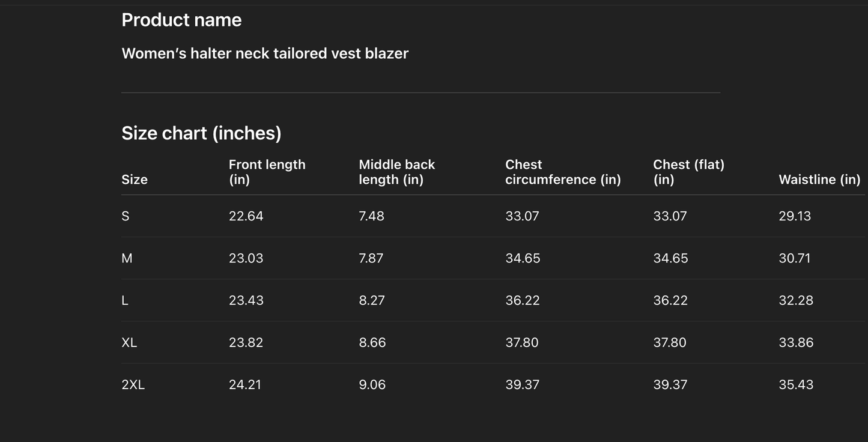Click the "Size" column header
The width and height of the screenshot is (868, 442).
coord(135,180)
